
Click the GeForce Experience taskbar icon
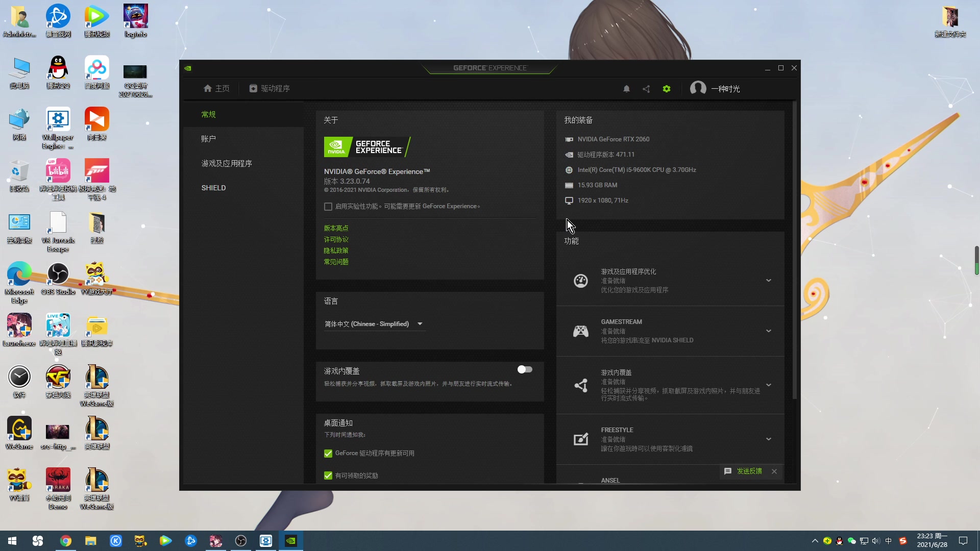291,541
